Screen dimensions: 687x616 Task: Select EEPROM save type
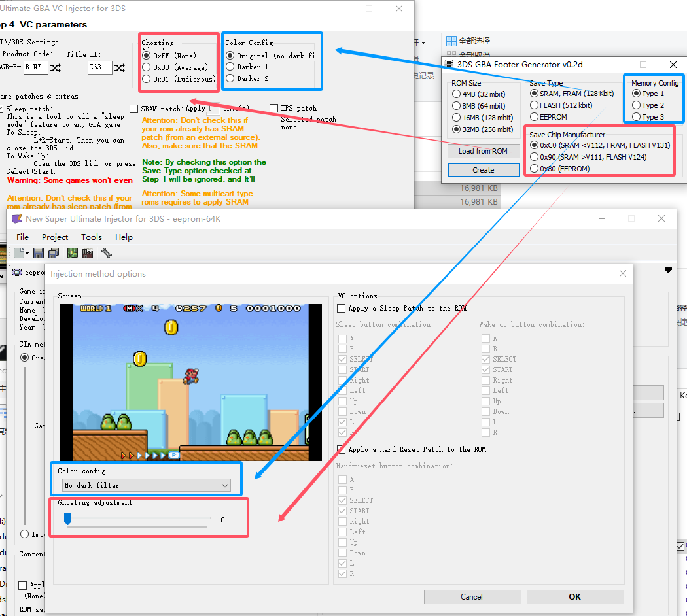pyautogui.click(x=534, y=117)
